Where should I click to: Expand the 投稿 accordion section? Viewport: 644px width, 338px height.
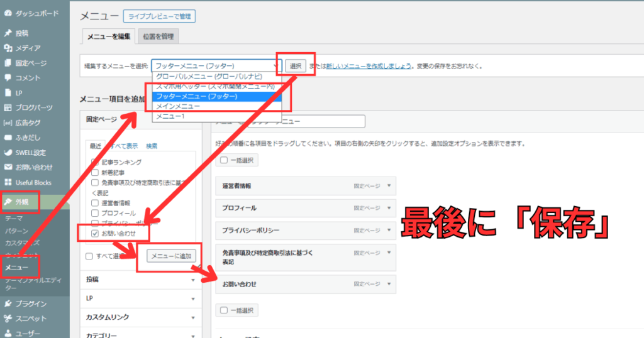coord(141,280)
